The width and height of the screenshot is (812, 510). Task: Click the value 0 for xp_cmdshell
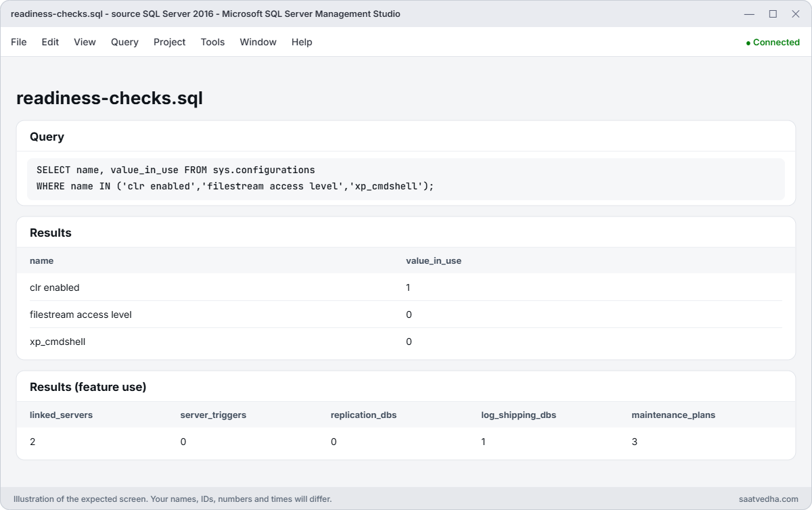pos(409,342)
